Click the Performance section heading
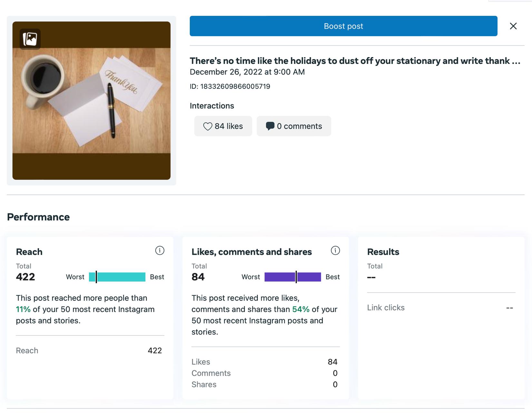532x420 pixels. pyautogui.click(x=38, y=217)
